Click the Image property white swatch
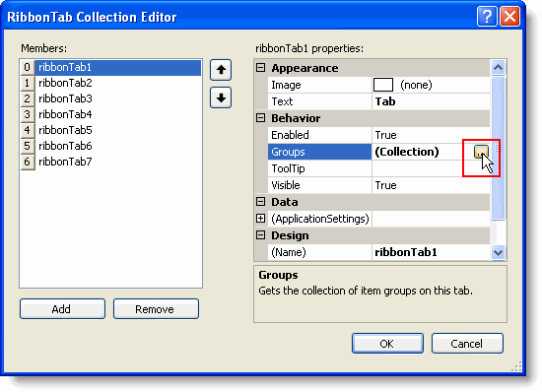 pyautogui.click(x=383, y=85)
